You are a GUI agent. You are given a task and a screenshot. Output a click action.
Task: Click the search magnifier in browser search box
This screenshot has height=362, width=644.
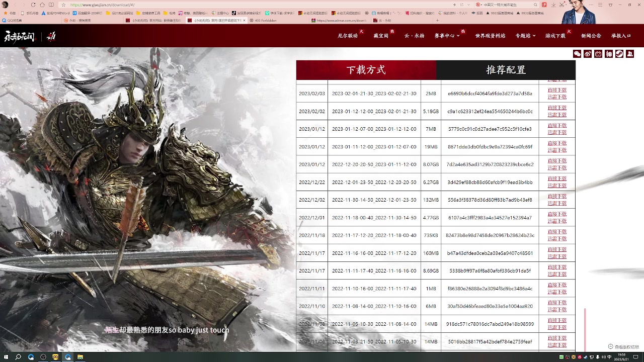click(x=535, y=5)
